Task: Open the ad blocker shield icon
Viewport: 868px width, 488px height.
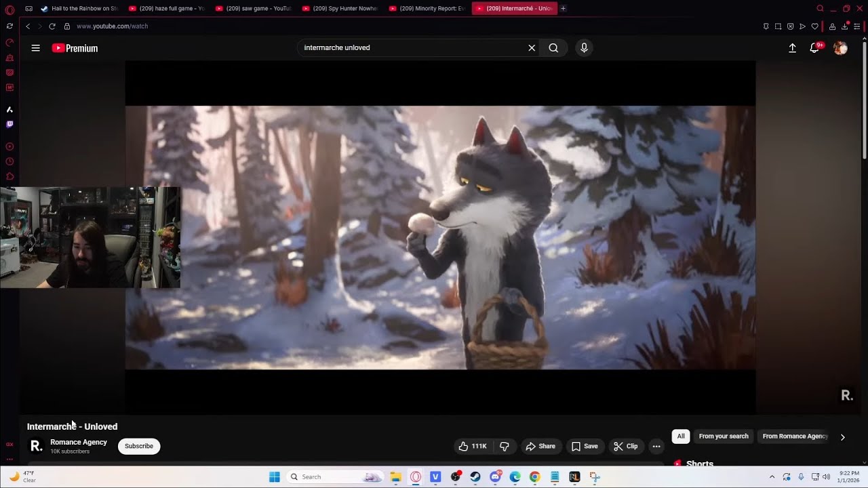Action: (790, 26)
